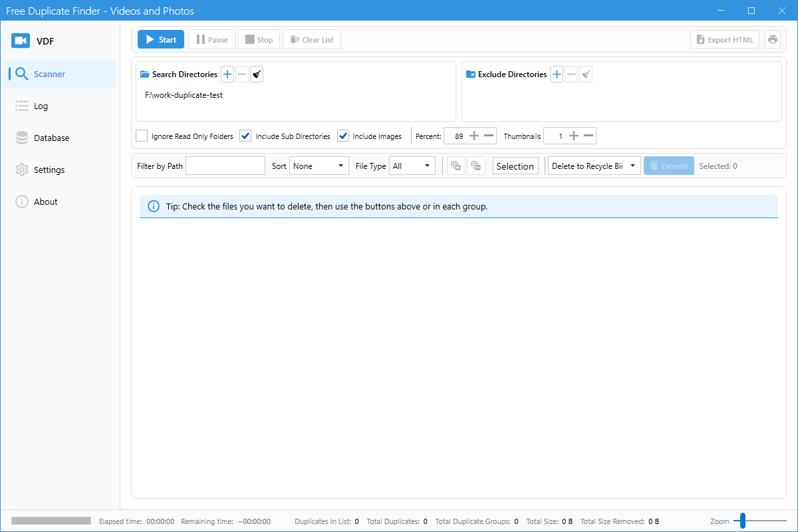
Task: Clear the Search Directories list with the broom
Action: click(257, 74)
